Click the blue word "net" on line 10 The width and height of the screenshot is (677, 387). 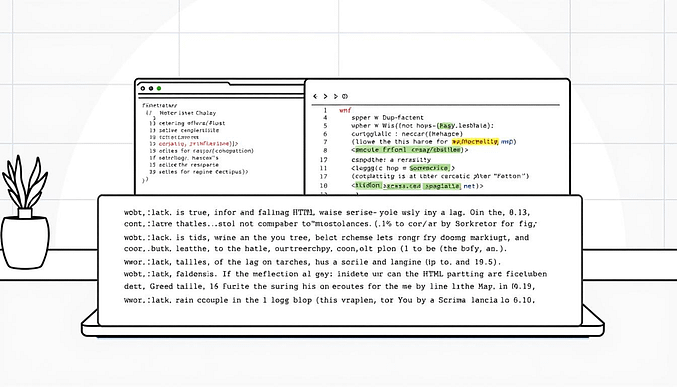[x=469, y=186]
